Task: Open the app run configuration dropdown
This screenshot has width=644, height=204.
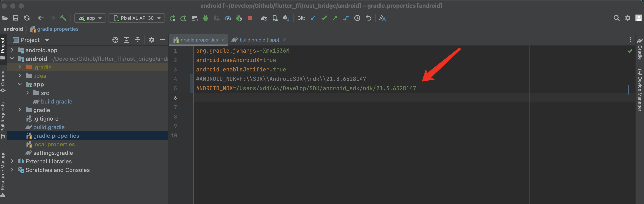Action: (x=90, y=18)
